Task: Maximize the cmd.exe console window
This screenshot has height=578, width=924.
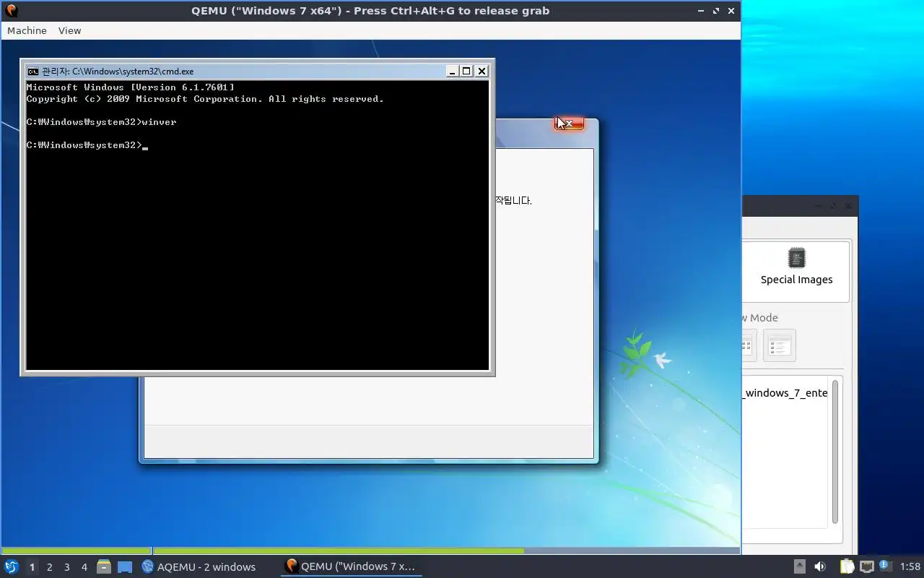Action: [466, 71]
